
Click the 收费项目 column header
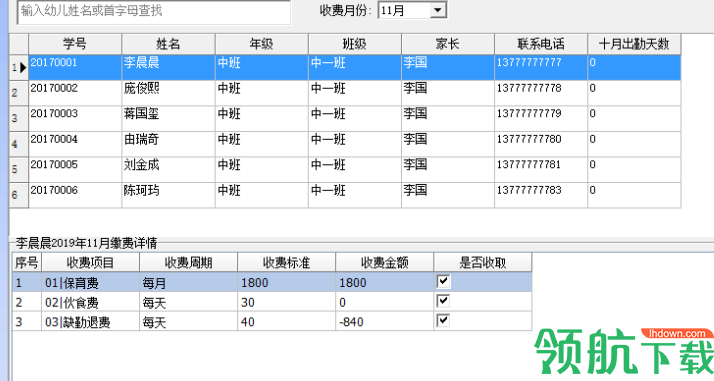point(90,263)
